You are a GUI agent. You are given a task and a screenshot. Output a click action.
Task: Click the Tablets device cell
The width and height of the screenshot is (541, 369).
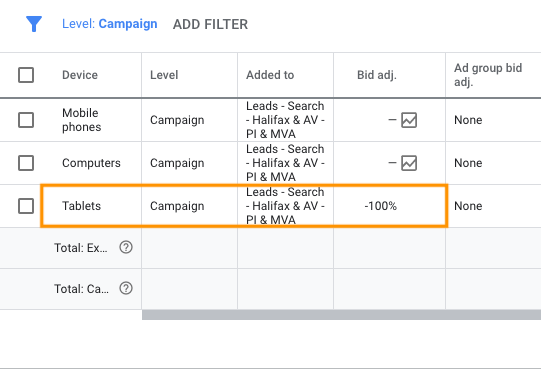tap(81, 206)
